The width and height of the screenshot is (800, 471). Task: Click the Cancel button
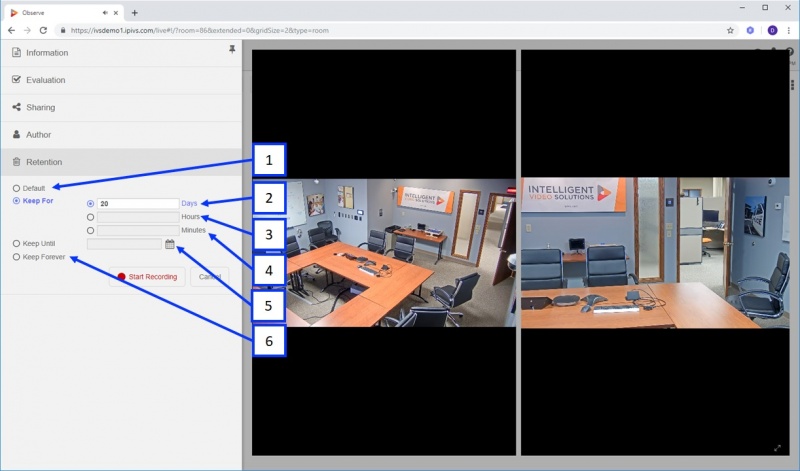click(209, 277)
